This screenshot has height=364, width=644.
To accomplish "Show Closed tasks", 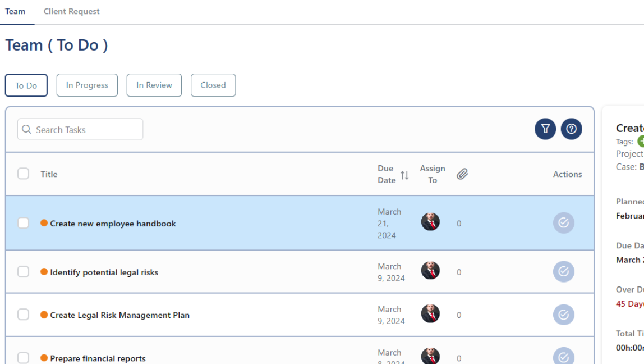I will [x=213, y=85].
